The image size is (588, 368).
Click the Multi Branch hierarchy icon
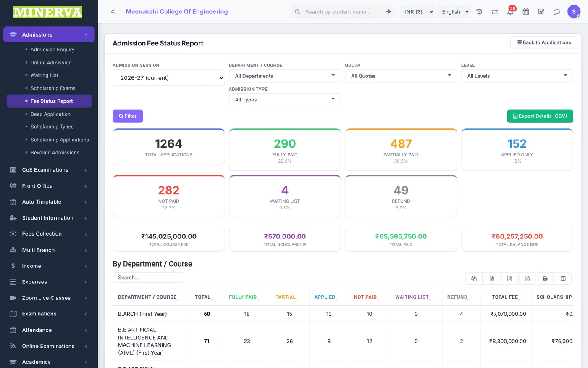13,250
